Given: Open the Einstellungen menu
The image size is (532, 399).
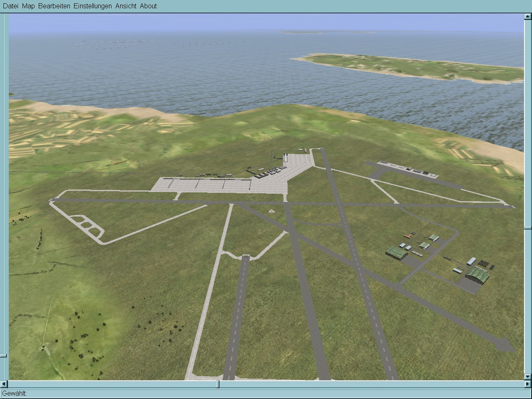Looking at the screenshot, I should point(93,6).
